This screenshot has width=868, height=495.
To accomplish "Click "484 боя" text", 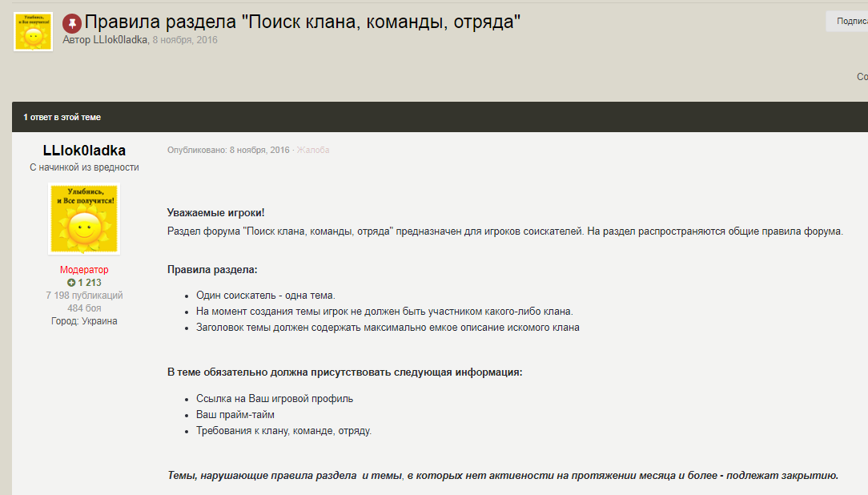I will click(84, 308).
